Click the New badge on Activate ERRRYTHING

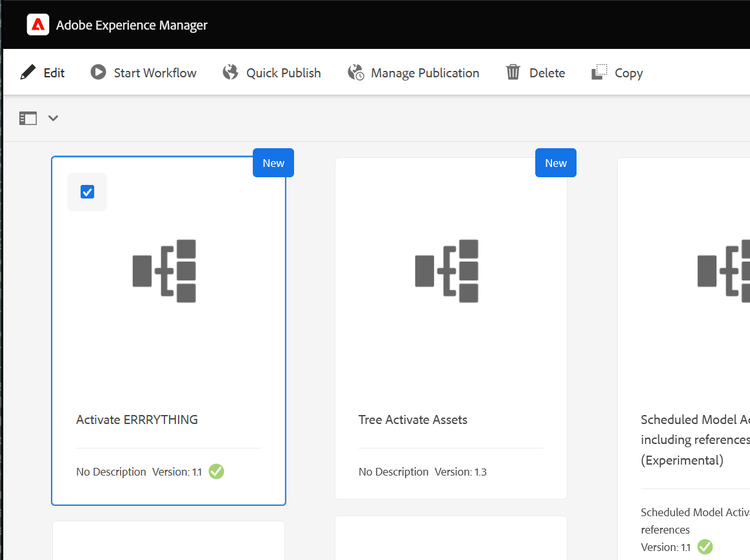coord(273,163)
